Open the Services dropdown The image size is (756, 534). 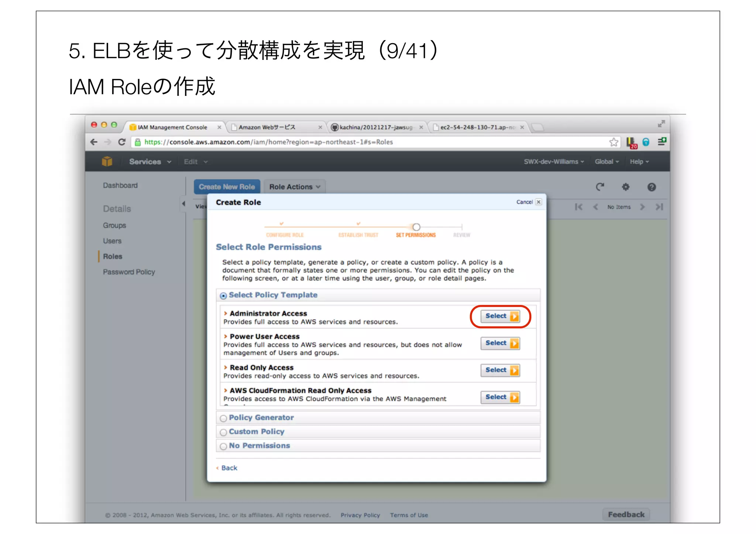[x=150, y=162]
